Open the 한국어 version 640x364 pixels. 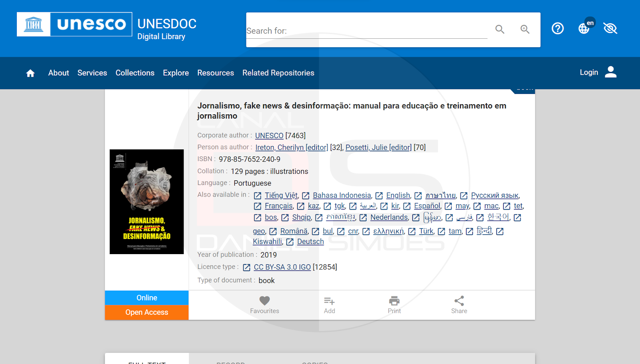tap(498, 217)
